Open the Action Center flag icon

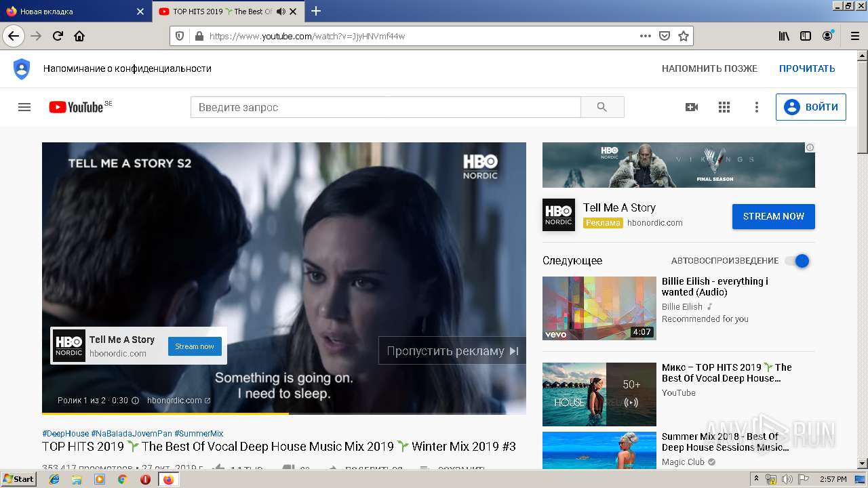802,479
